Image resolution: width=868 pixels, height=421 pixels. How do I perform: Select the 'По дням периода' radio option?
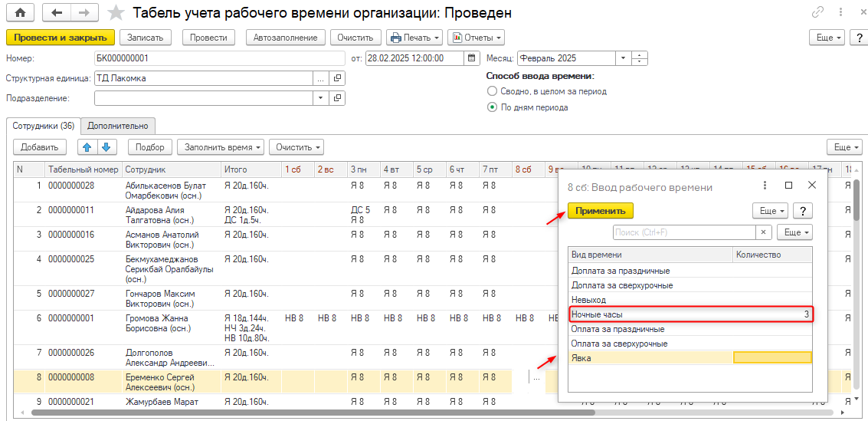click(492, 107)
